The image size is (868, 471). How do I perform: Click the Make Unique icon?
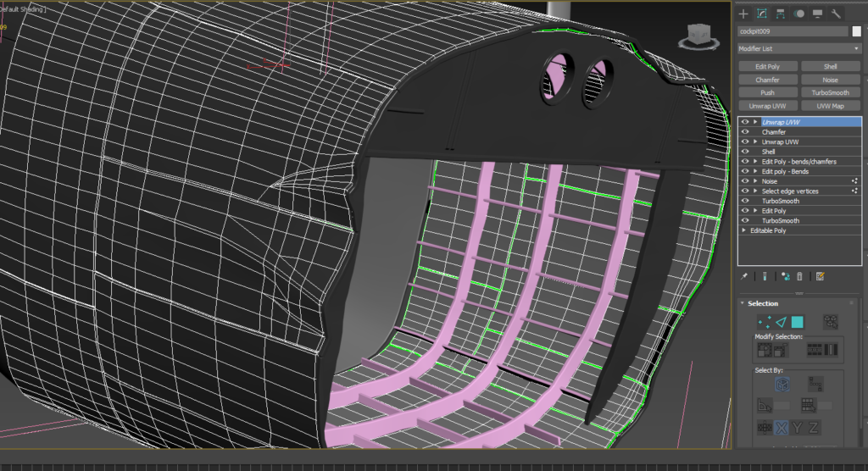coord(785,276)
